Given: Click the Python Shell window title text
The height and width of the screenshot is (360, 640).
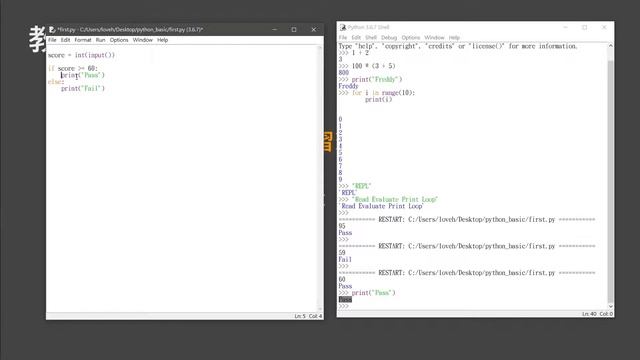Looking at the screenshot, I should pos(369,27).
